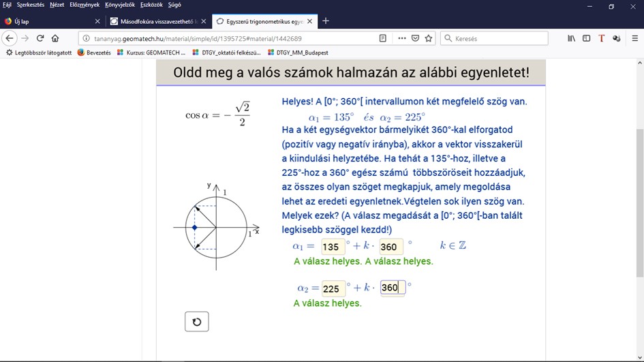Open the 'Bevezetés' bookmark

click(94, 52)
